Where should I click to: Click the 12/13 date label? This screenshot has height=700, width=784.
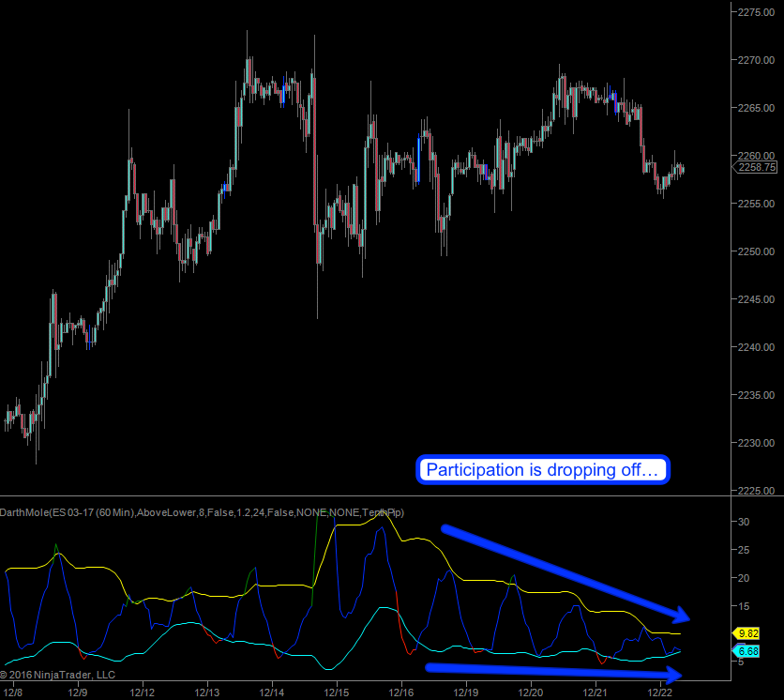pos(207,692)
